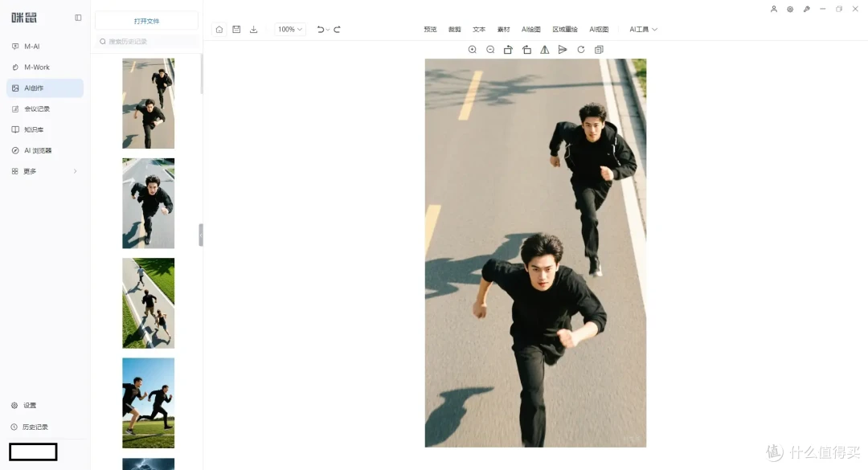This screenshot has width=868, height=470.
Task: Click the 搜索历史记录 search field
Action: pyautogui.click(x=147, y=42)
